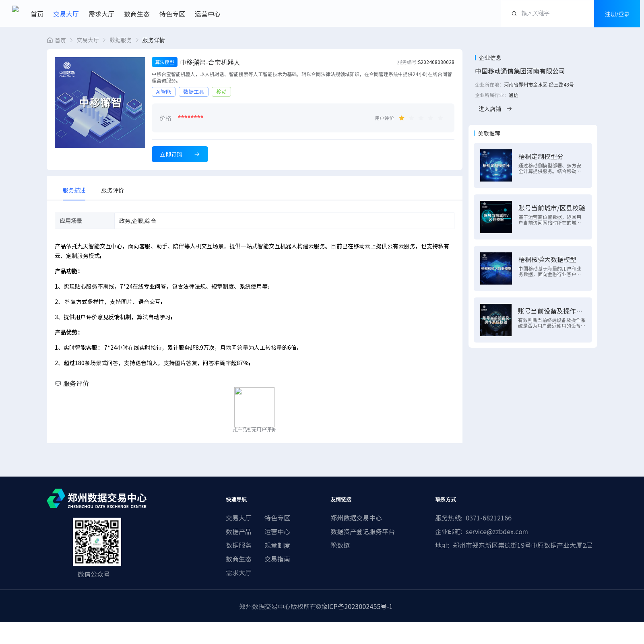Click footer 运营中心 quick link

coord(277,532)
